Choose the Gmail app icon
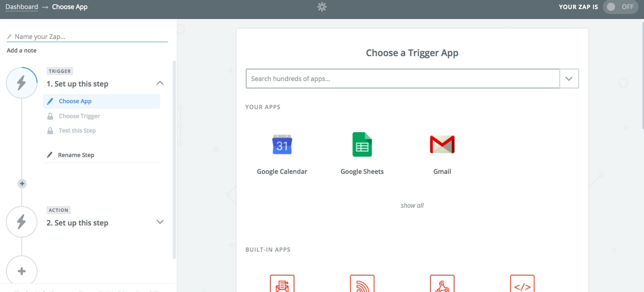644x292 pixels. pyautogui.click(x=442, y=144)
